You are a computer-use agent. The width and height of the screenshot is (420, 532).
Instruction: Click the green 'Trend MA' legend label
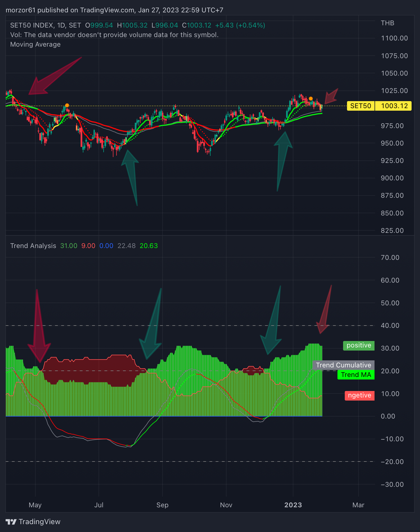point(356,375)
